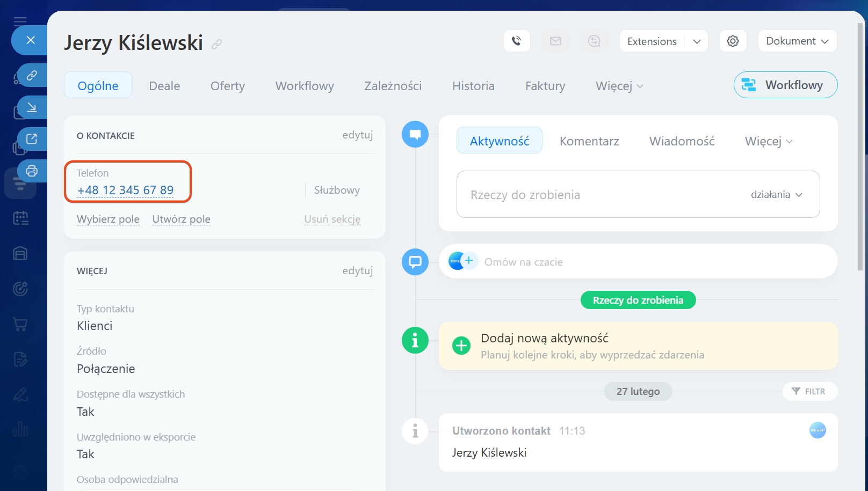Select the Komentarz tab
The height and width of the screenshot is (491, 868).
[589, 141]
